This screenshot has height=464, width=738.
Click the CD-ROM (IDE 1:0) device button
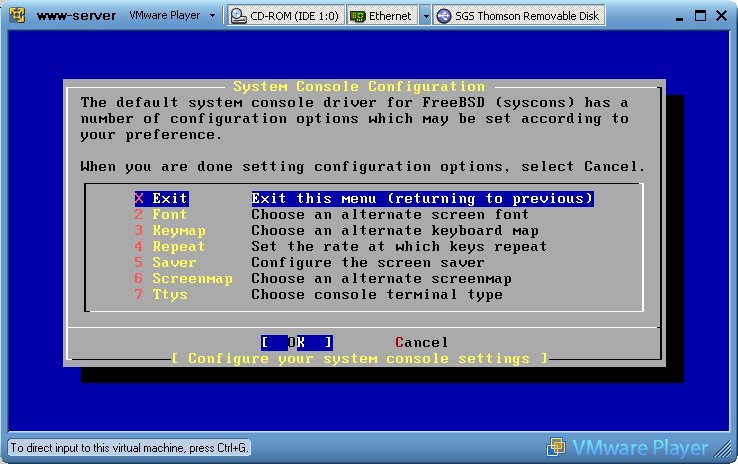coord(286,16)
